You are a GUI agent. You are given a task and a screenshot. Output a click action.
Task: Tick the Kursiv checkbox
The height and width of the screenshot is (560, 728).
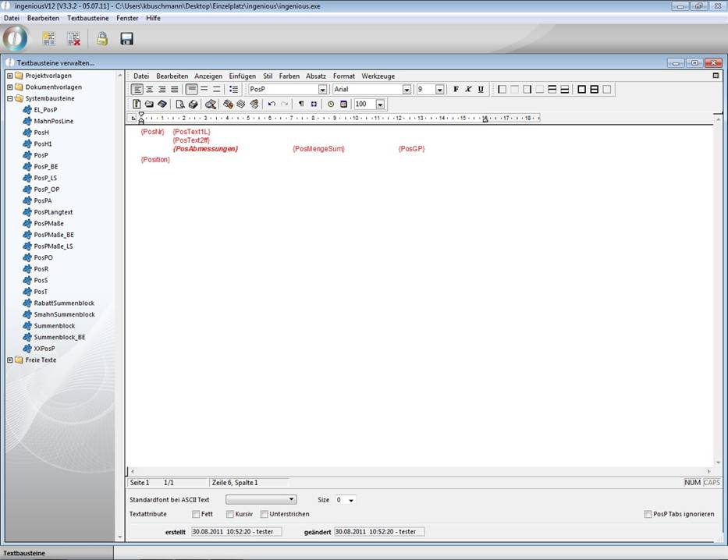tap(230, 515)
